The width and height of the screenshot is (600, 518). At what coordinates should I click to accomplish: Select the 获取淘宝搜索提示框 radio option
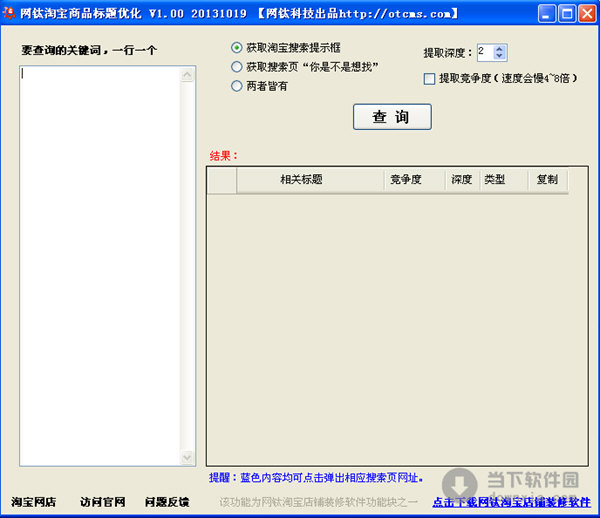click(x=236, y=47)
